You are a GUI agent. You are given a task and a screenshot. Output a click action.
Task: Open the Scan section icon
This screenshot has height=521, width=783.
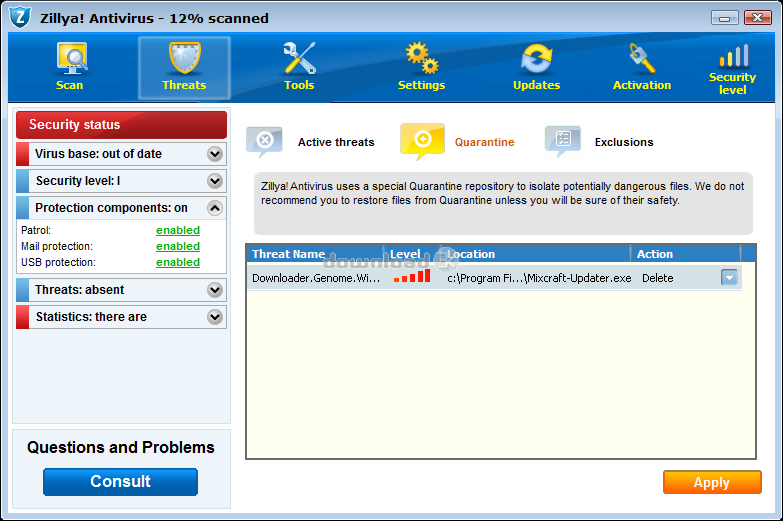click(x=70, y=58)
